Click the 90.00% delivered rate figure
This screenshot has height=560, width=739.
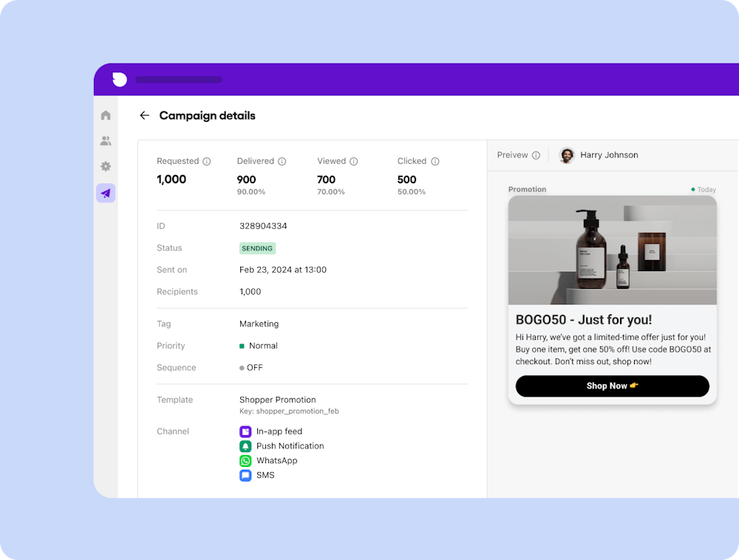[x=251, y=191]
